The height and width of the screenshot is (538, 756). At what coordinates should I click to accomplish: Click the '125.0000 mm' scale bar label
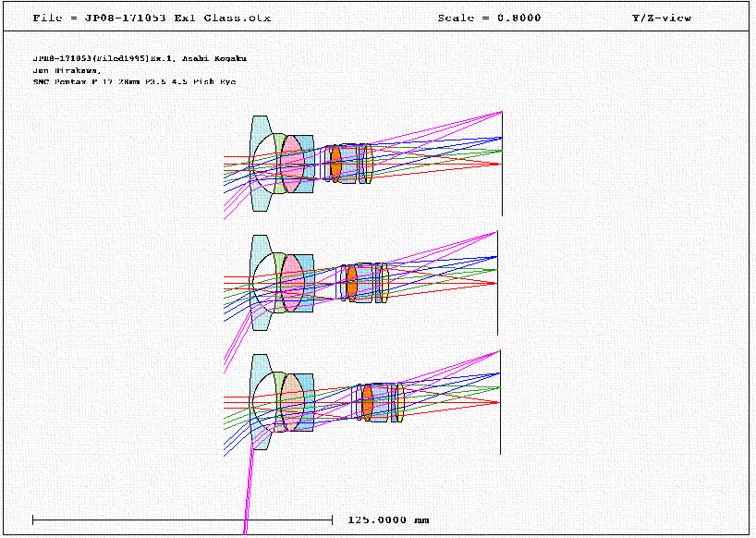(388, 520)
